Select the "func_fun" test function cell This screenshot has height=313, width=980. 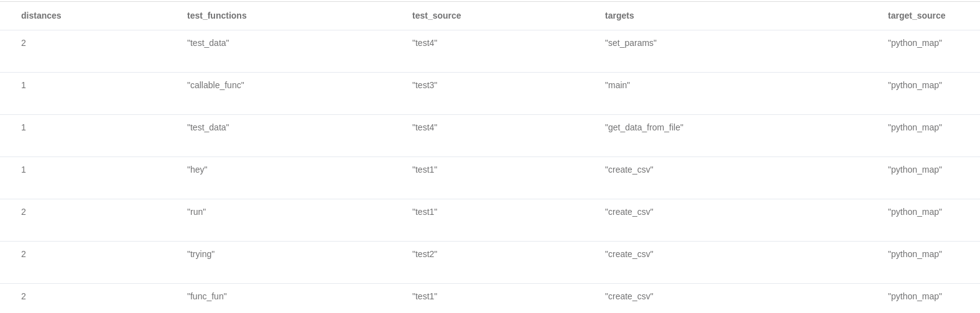tap(206, 296)
